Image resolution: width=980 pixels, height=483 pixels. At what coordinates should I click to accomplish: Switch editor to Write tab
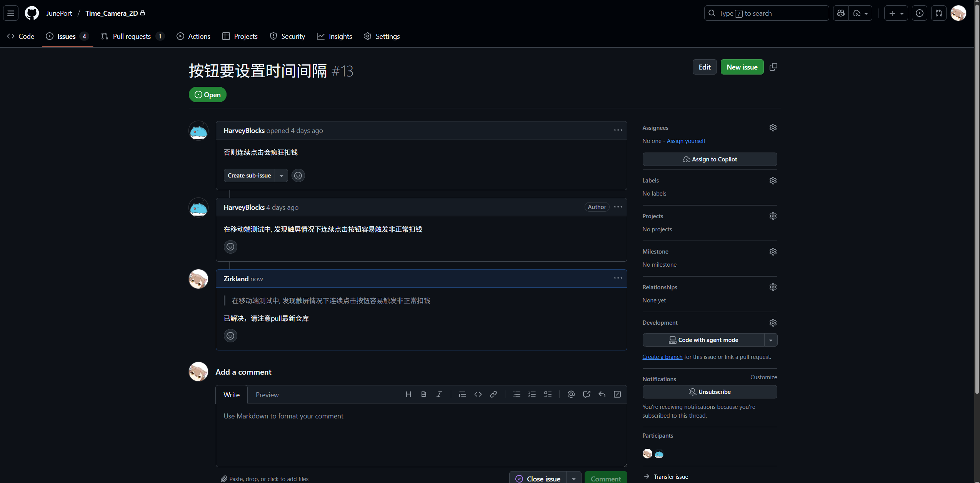click(x=232, y=395)
